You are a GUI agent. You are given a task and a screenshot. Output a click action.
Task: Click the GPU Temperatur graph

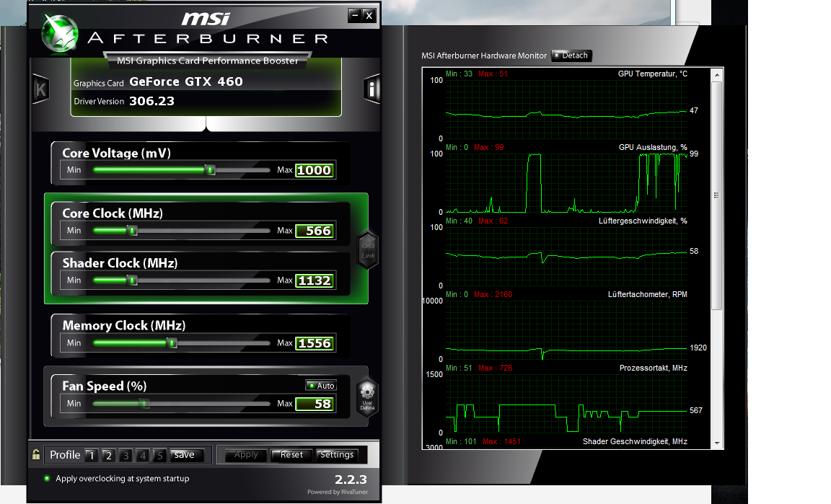coord(566,110)
